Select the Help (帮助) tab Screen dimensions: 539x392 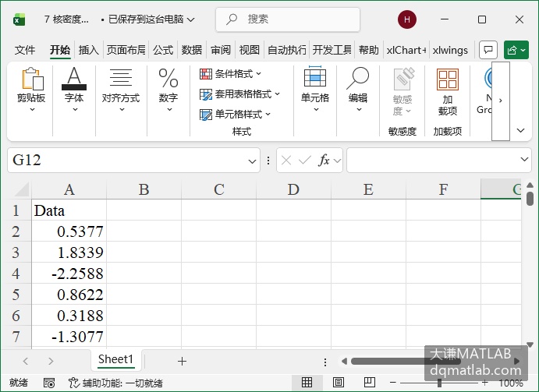click(x=369, y=50)
